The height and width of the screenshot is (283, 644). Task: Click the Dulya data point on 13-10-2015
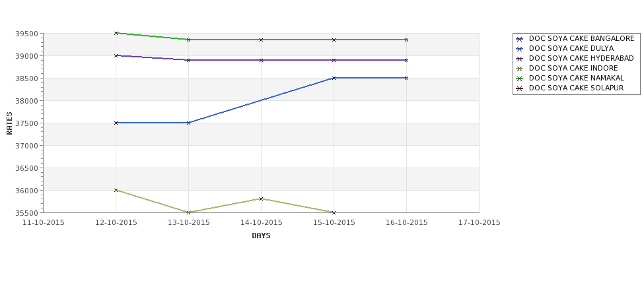[x=188, y=123]
